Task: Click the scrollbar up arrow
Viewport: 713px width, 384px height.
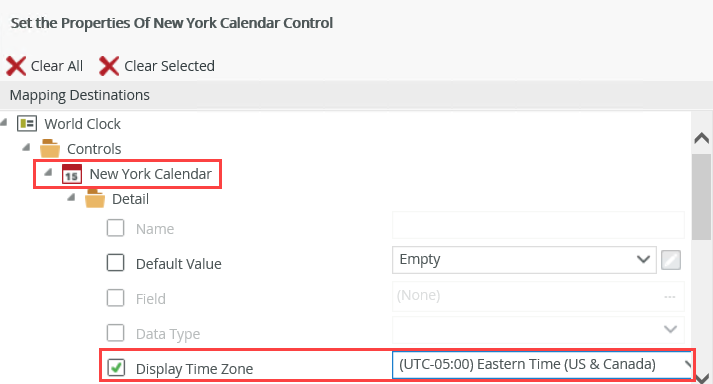Action: (702, 138)
